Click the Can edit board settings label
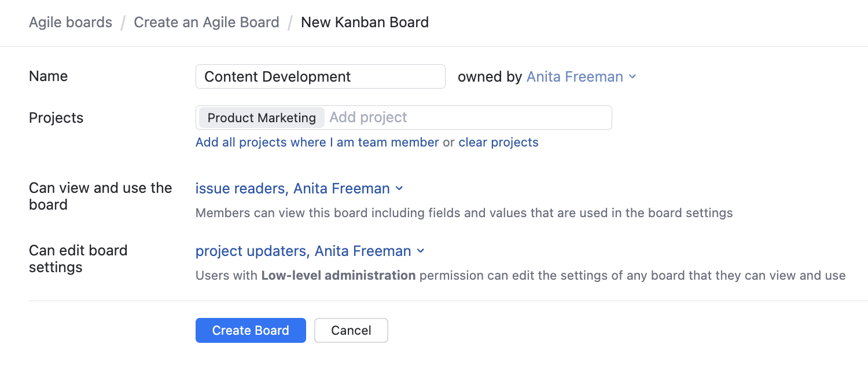This screenshot has width=868, height=388. tap(78, 259)
